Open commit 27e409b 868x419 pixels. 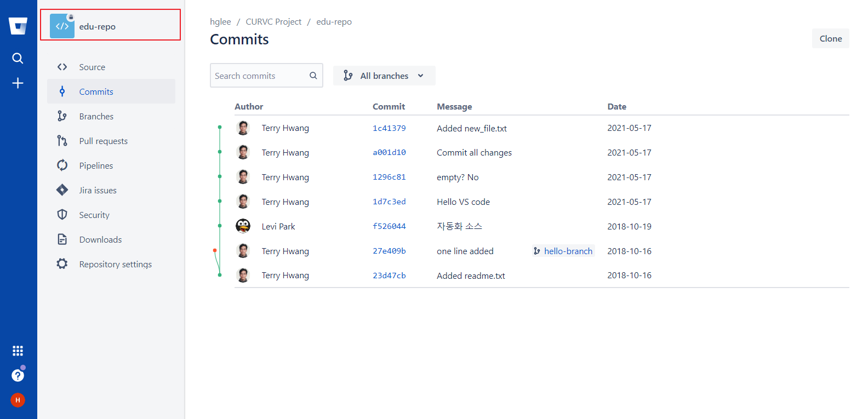pos(389,251)
